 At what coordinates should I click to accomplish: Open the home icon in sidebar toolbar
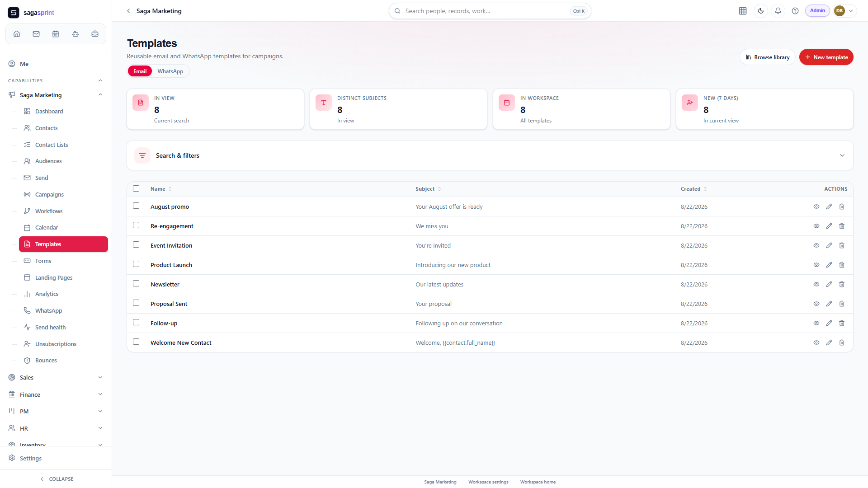pyautogui.click(x=17, y=34)
